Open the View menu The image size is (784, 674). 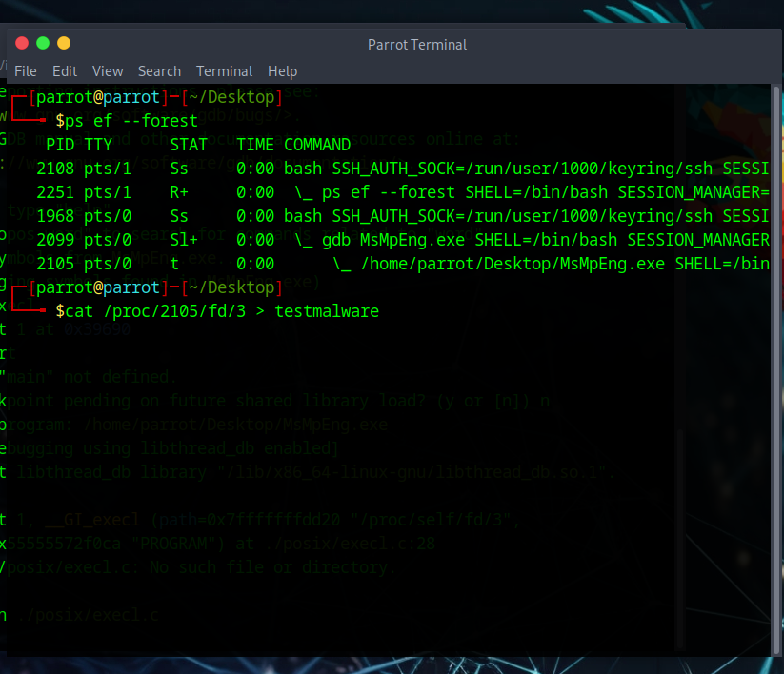pyautogui.click(x=108, y=71)
